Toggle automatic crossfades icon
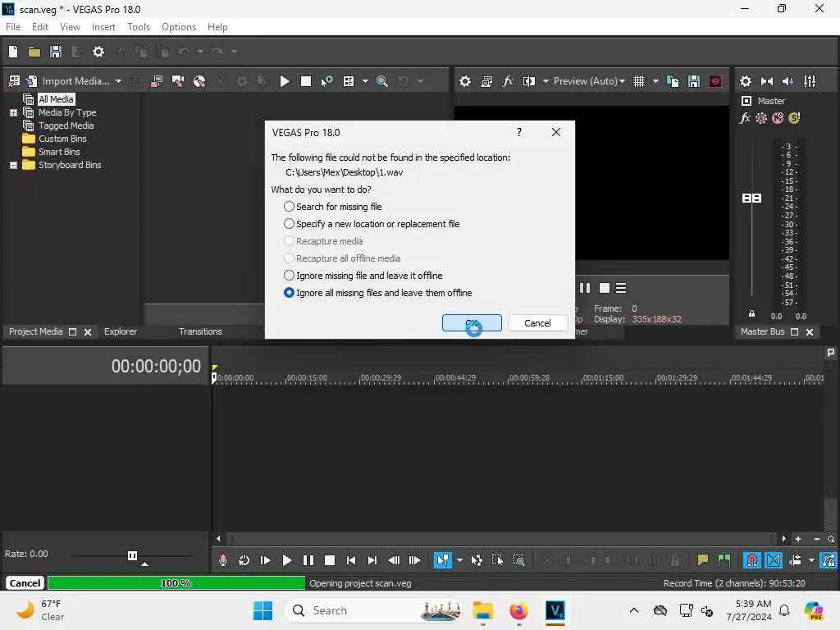This screenshot has height=630, width=840. (x=774, y=560)
